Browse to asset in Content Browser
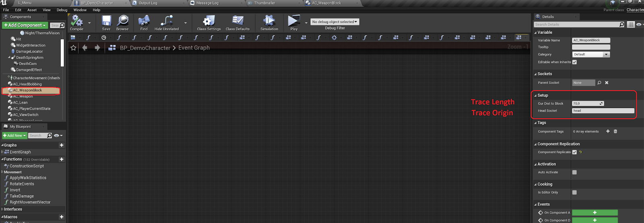 [122, 23]
